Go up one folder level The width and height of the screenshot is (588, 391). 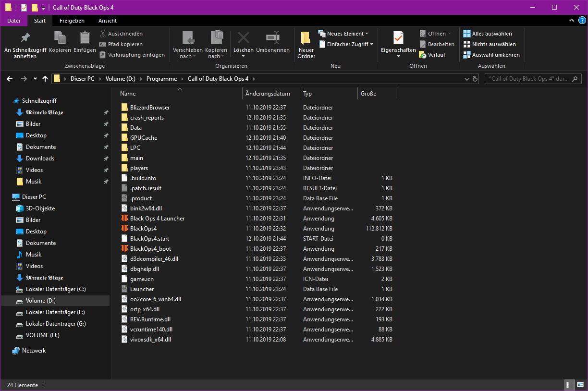(45, 79)
